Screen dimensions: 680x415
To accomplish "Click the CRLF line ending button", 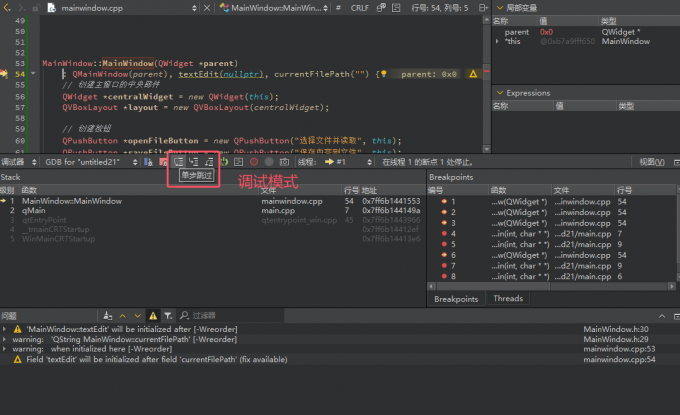I will pos(358,7).
